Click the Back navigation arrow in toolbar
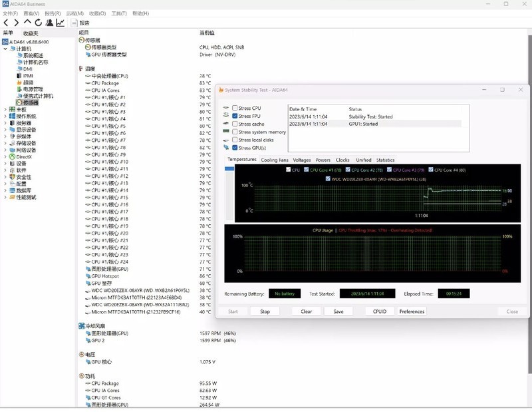The width and height of the screenshot is (532, 412). pyautogui.click(x=6, y=23)
